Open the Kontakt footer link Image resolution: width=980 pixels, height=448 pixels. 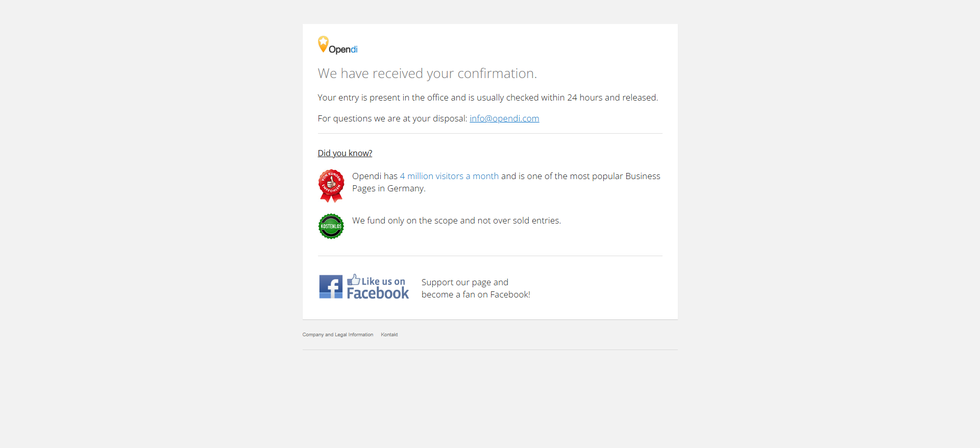point(389,335)
